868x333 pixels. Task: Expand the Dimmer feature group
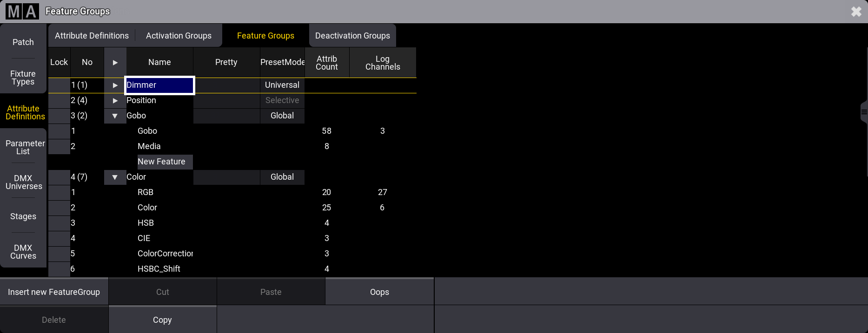pyautogui.click(x=115, y=85)
